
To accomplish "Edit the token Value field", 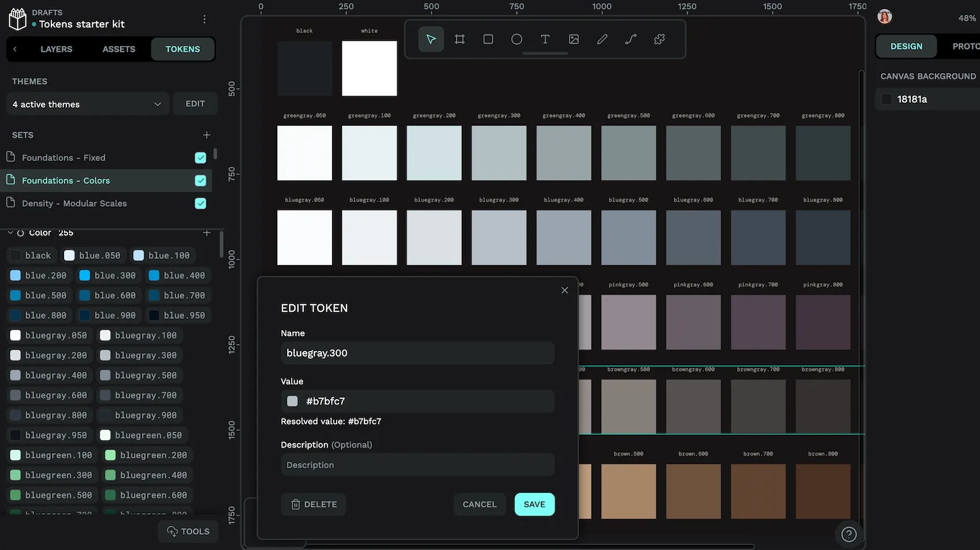I will (x=417, y=401).
